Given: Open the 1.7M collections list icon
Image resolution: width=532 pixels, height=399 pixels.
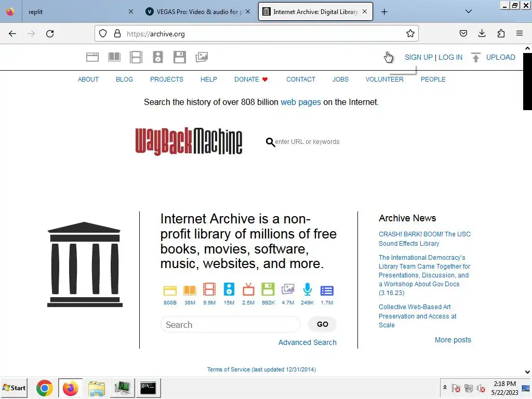Looking at the screenshot, I should tap(327, 291).
